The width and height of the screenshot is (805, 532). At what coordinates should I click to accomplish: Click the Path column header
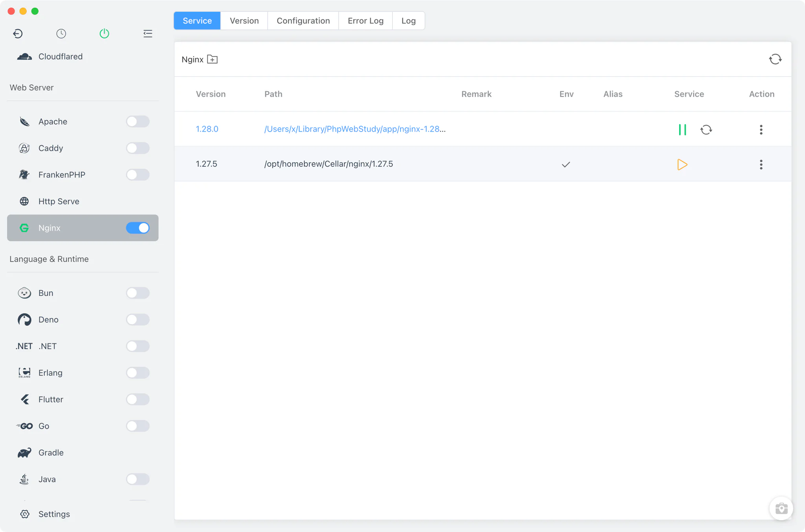[273, 94]
